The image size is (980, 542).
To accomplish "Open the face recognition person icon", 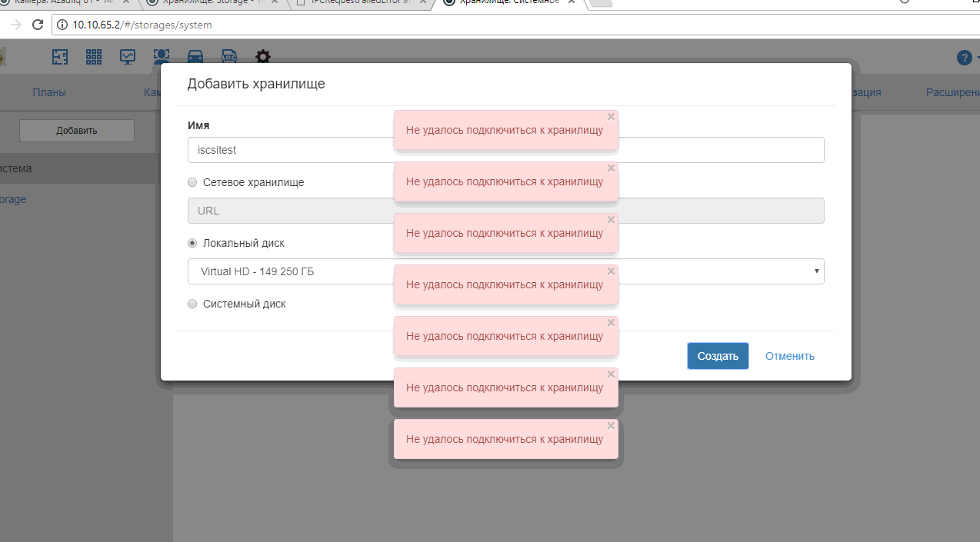I will tap(162, 57).
